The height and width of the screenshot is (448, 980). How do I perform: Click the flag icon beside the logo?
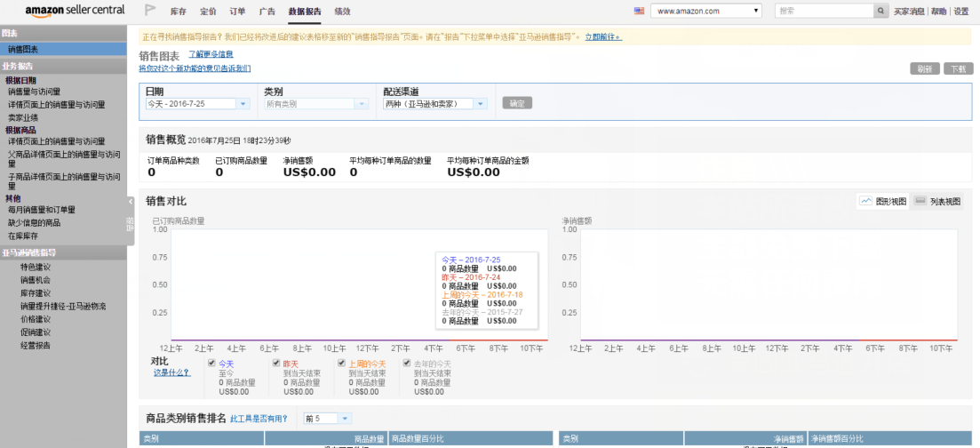pyautogui.click(x=150, y=11)
